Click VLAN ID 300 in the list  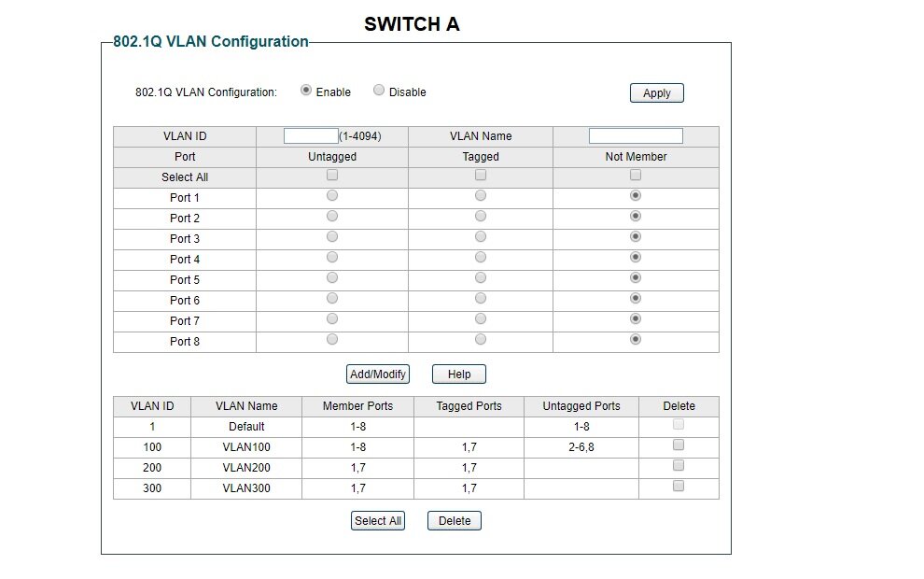[x=152, y=488]
